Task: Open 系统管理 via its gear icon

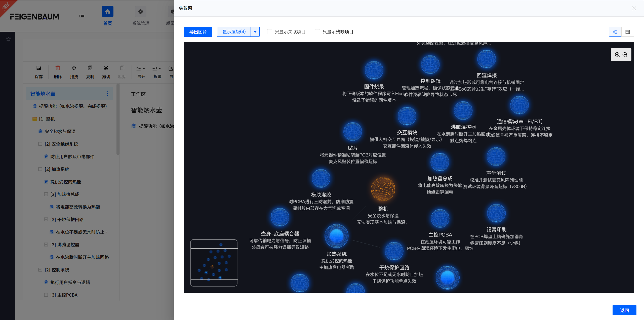Action: click(x=140, y=11)
